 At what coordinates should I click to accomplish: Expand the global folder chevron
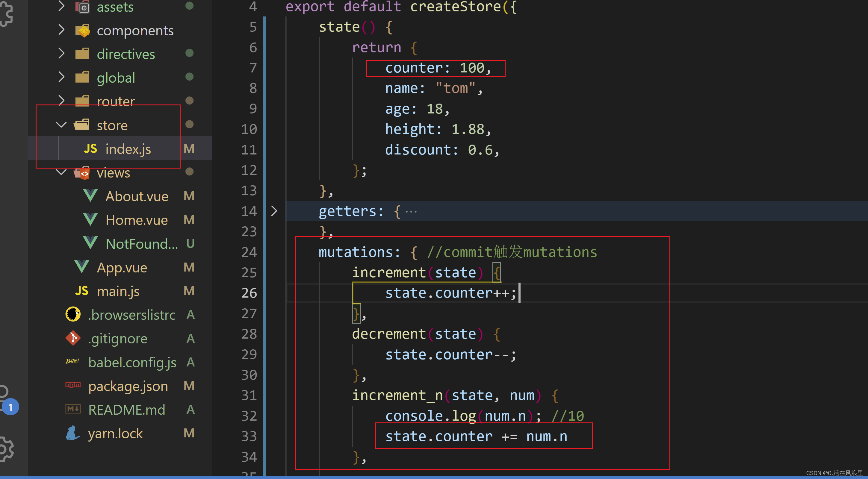pyautogui.click(x=61, y=77)
